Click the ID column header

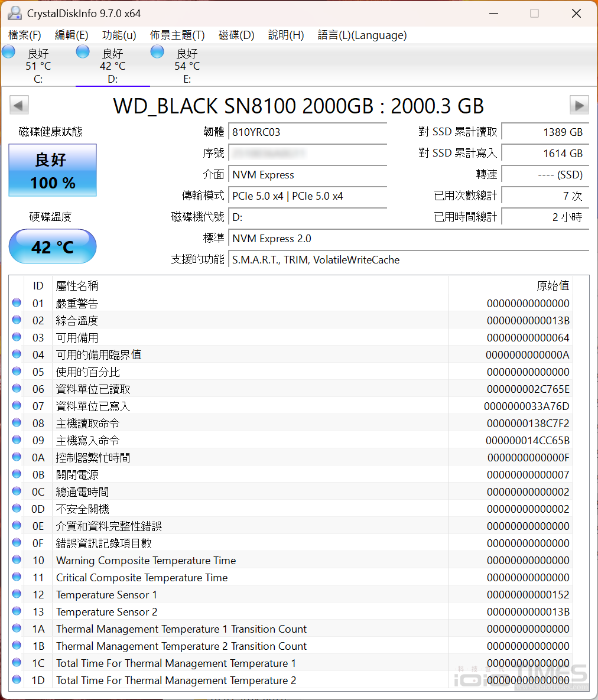[38, 286]
